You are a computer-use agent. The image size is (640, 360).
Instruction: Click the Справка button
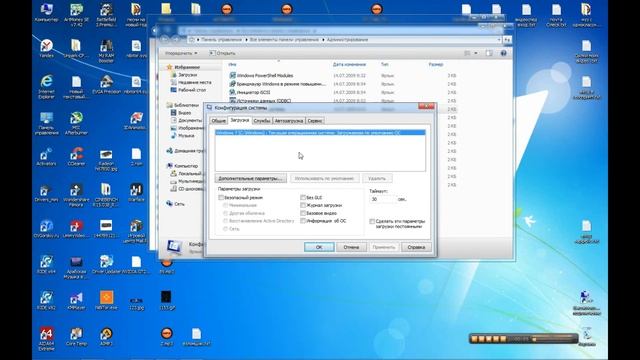(416, 247)
